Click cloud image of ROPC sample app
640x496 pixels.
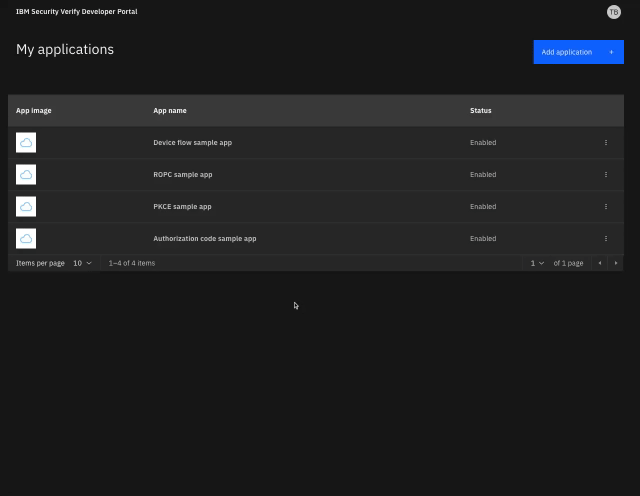tap(26, 174)
